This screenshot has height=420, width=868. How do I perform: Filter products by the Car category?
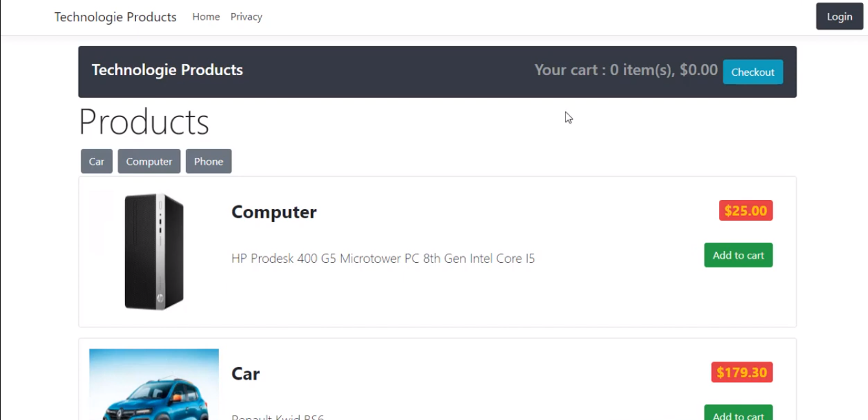click(x=97, y=161)
